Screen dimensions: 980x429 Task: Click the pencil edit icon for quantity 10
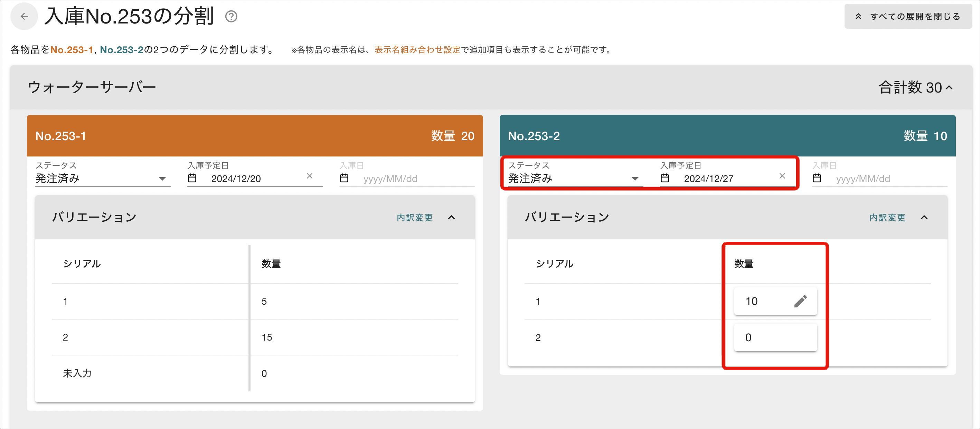[x=800, y=301]
